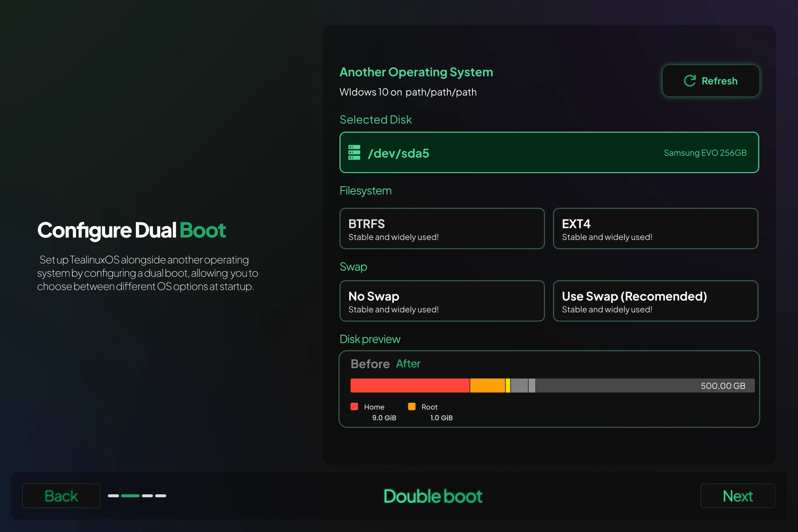Image resolution: width=798 pixels, height=532 pixels.
Task: Expand the Disk preview section
Action: pos(370,339)
